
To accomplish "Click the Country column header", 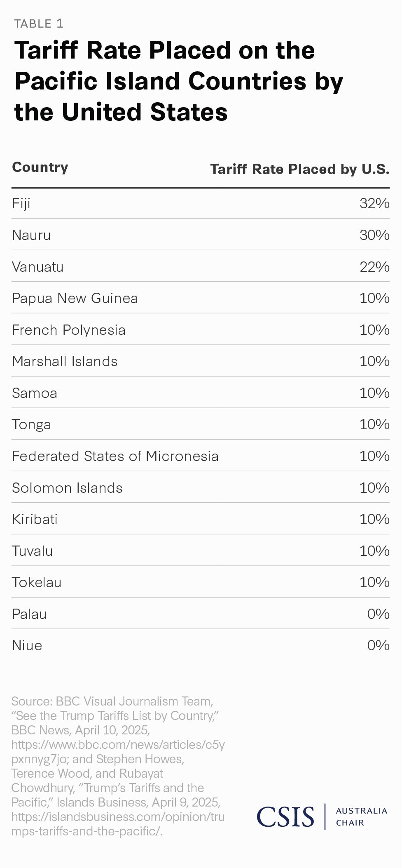I will pos(40,167).
